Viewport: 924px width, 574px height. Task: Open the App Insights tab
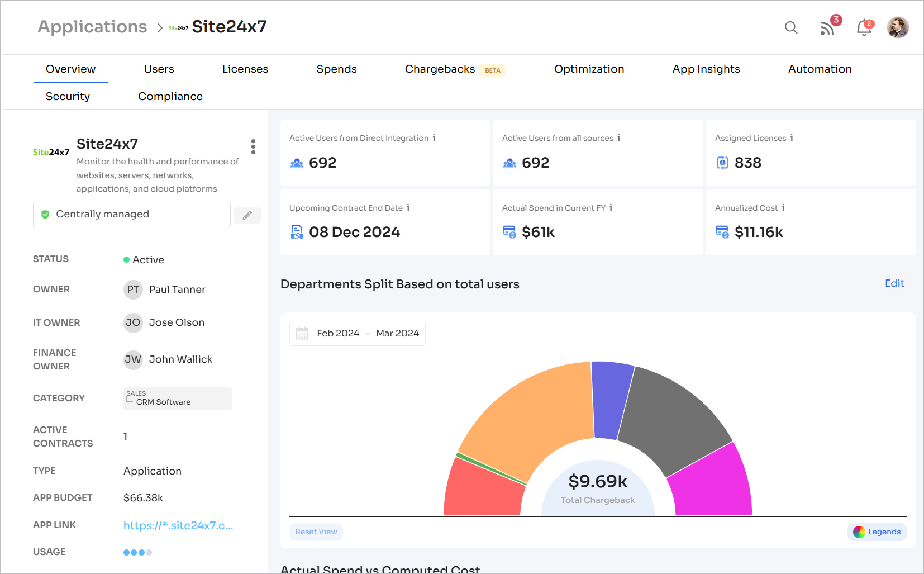point(706,69)
